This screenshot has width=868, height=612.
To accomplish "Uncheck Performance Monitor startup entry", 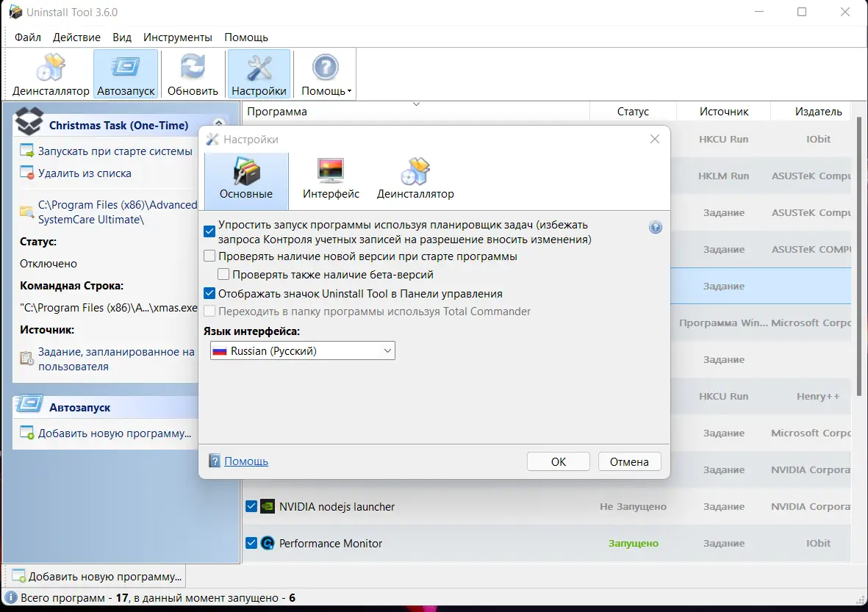I will pos(251,543).
